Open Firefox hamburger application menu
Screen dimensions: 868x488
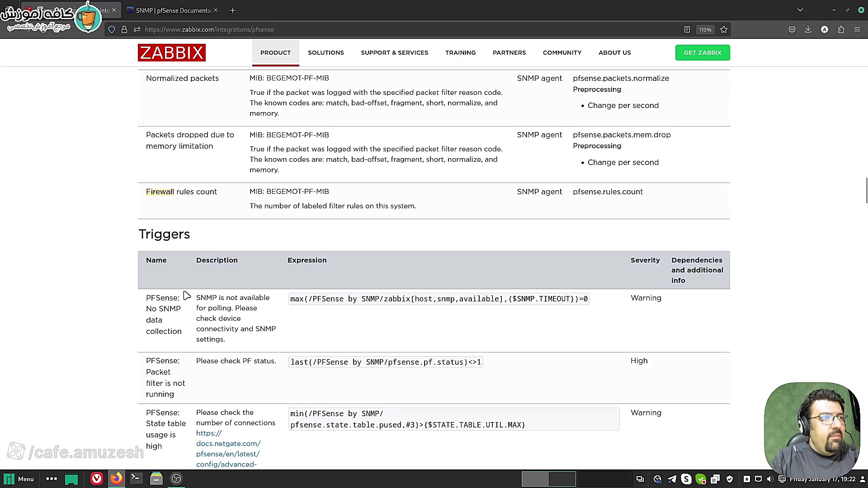[x=857, y=29]
